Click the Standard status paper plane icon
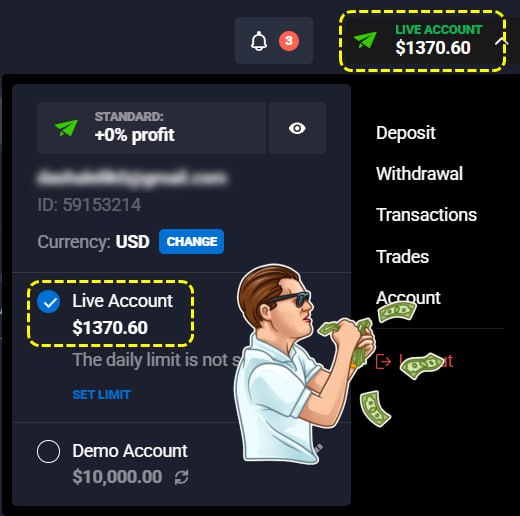Image resolution: width=520 pixels, height=516 pixels. point(66,128)
